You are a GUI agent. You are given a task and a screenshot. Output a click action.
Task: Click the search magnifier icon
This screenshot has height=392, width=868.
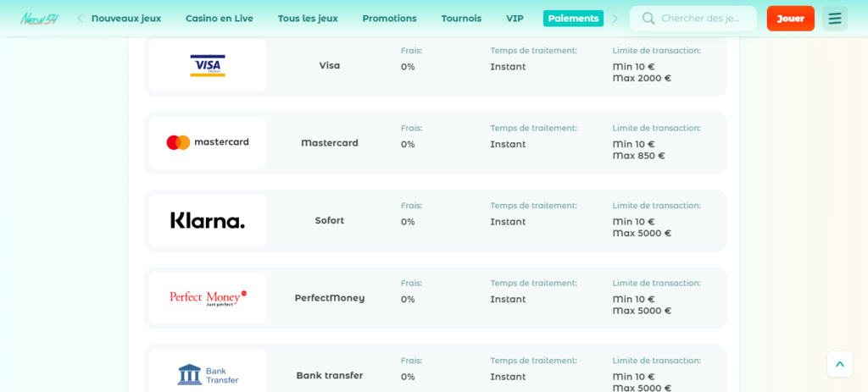648,19
